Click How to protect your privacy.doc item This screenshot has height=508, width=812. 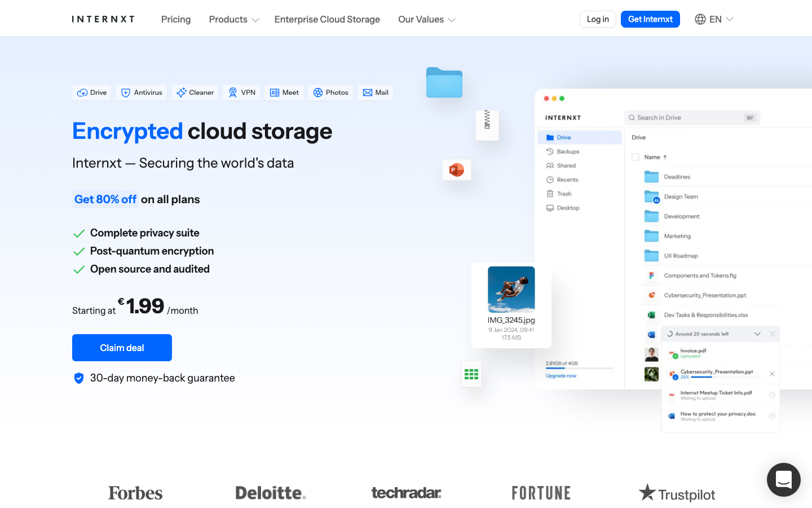pos(721,416)
